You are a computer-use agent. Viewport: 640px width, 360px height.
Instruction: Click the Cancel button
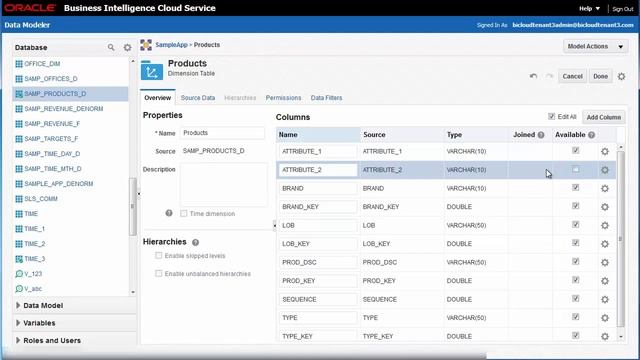click(572, 76)
